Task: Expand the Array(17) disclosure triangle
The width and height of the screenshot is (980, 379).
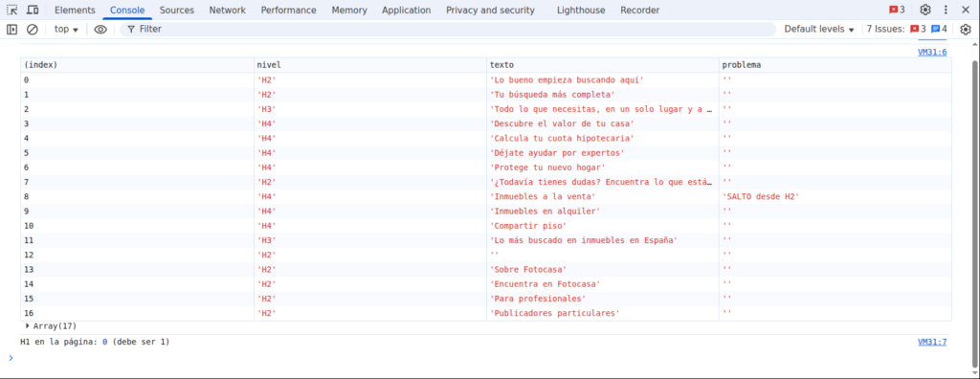Action: pyautogui.click(x=28, y=325)
